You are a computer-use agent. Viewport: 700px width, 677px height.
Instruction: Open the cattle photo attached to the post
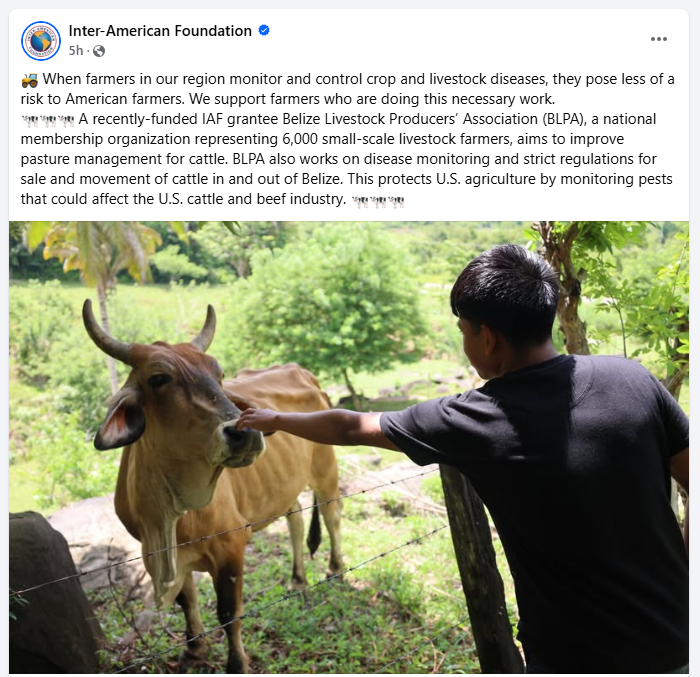(x=349, y=447)
